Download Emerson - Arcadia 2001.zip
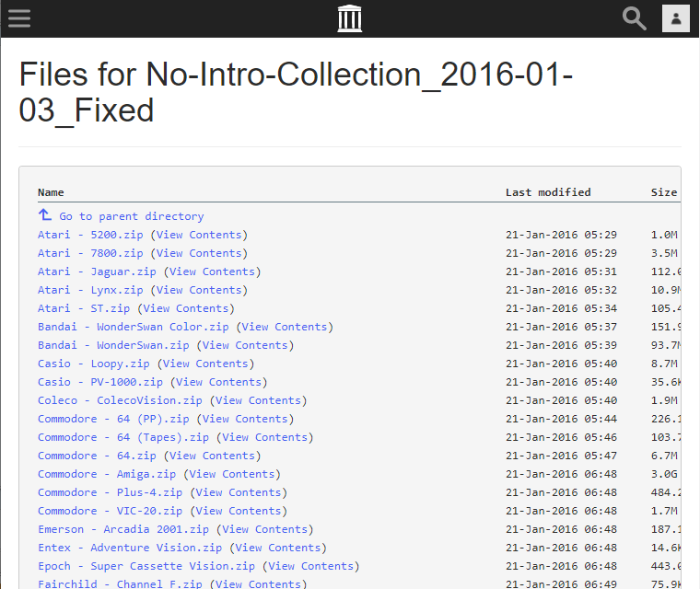This screenshot has width=700, height=589. coord(123,529)
